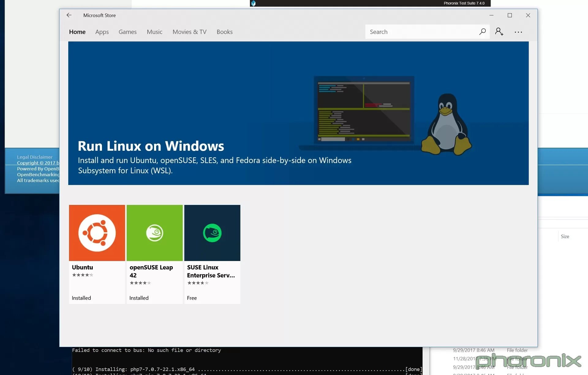Open the three-dot more options menu

click(x=518, y=32)
